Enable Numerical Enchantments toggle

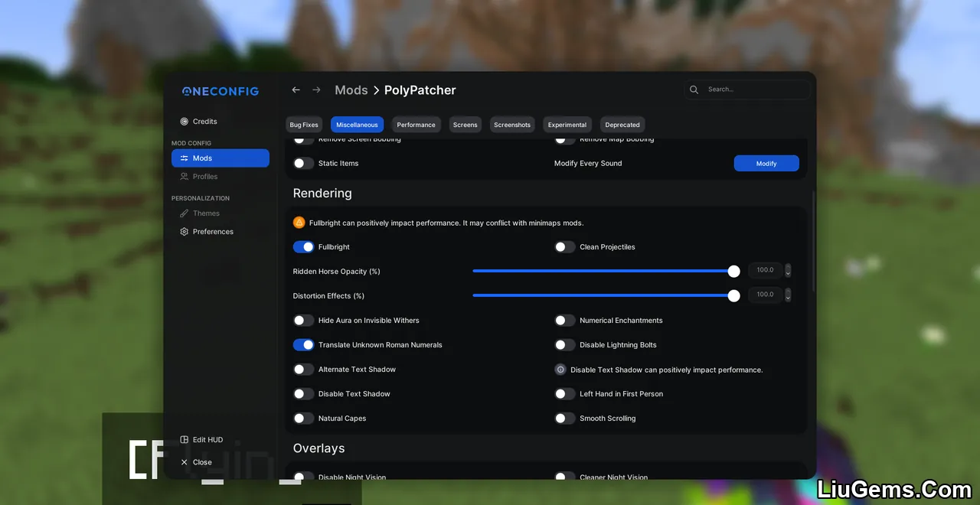pyautogui.click(x=565, y=321)
